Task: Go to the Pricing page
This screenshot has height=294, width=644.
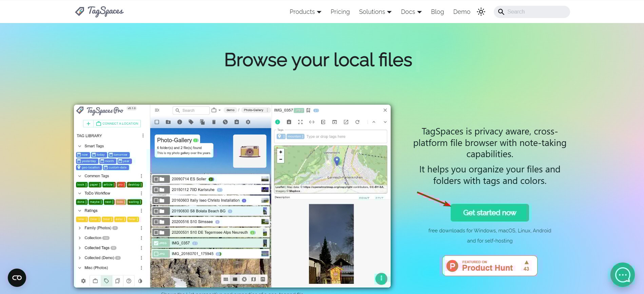Action: 340,12
